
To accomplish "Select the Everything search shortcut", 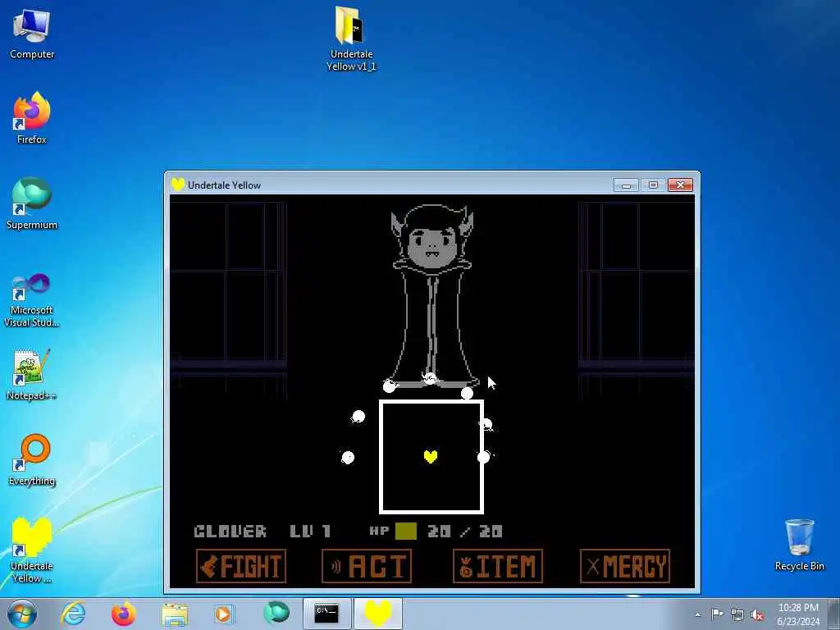I will 32,459.
